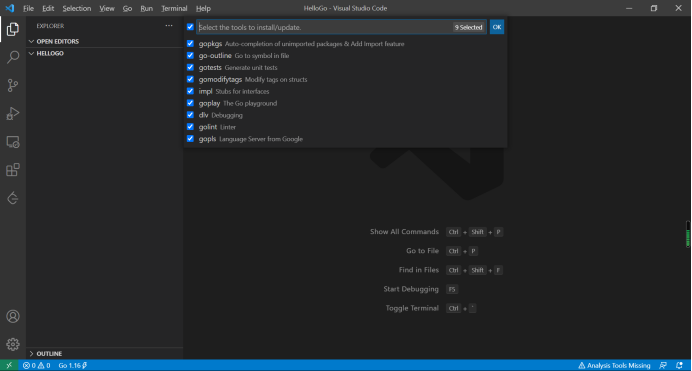692x371 pixels.
Task: Open the Run and Debug view
Action: pyautogui.click(x=13, y=113)
